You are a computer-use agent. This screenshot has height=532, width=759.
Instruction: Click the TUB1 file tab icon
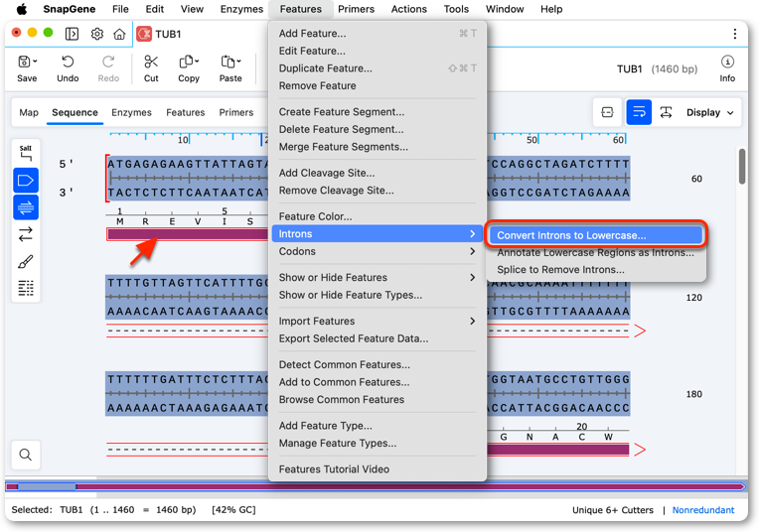pyautogui.click(x=144, y=34)
